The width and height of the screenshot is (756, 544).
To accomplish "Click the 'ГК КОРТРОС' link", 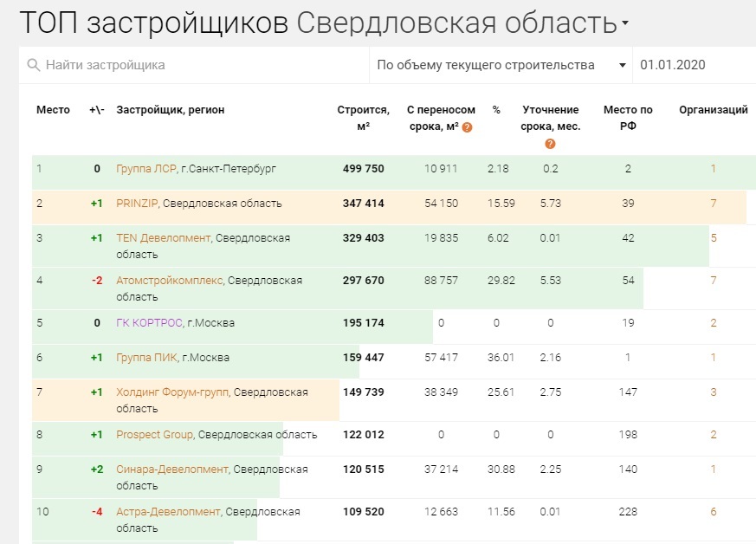I will click(147, 321).
